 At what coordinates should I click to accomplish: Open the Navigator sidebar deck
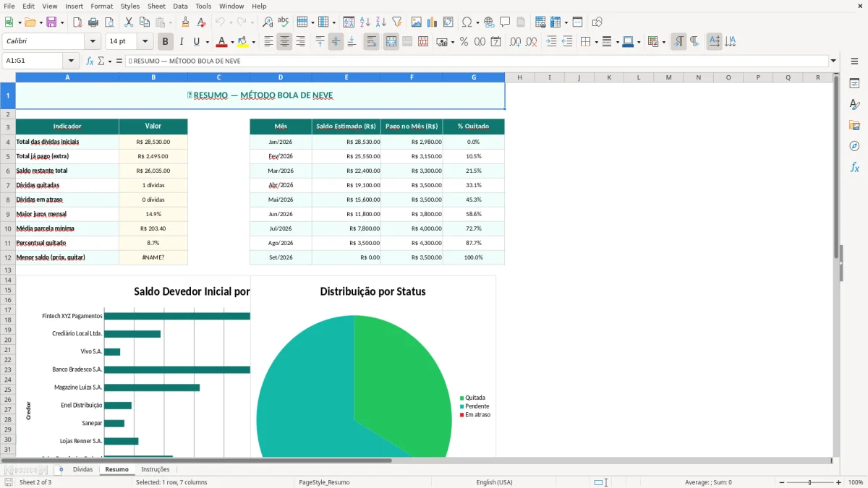(854, 146)
